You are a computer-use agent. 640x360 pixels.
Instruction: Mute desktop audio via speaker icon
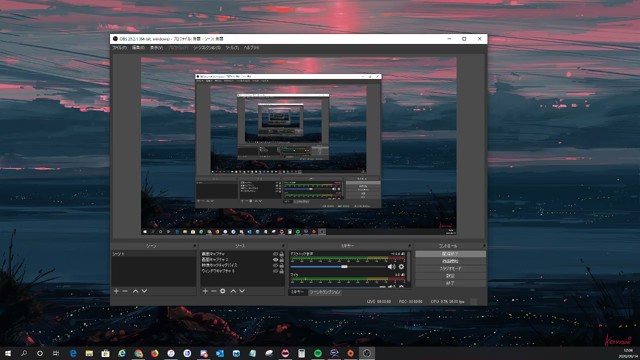[x=391, y=267]
